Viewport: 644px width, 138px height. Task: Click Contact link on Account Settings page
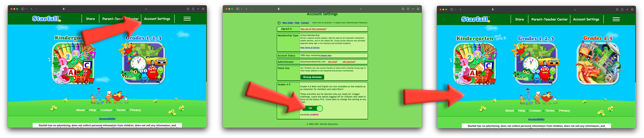click(x=305, y=23)
